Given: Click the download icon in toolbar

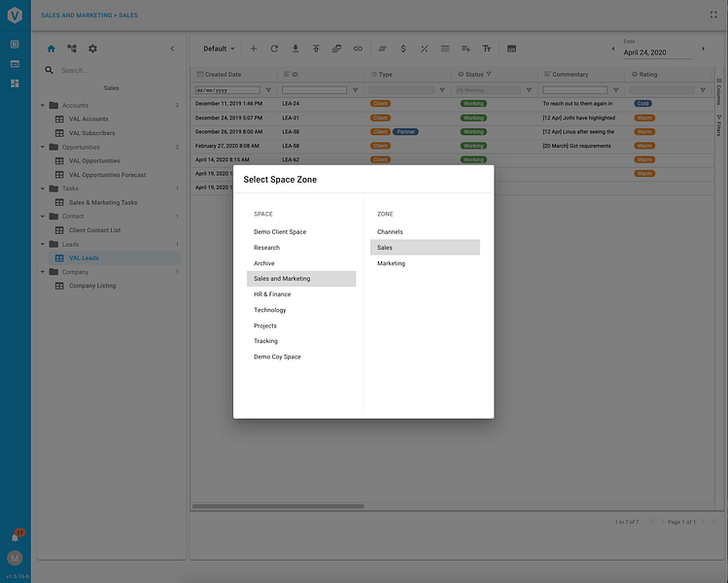Looking at the screenshot, I should coord(295,49).
